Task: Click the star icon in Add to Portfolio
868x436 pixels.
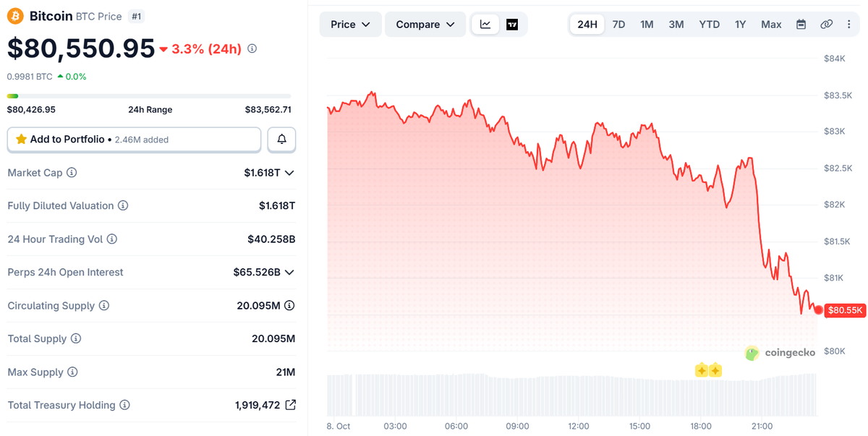Action: [x=21, y=139]
